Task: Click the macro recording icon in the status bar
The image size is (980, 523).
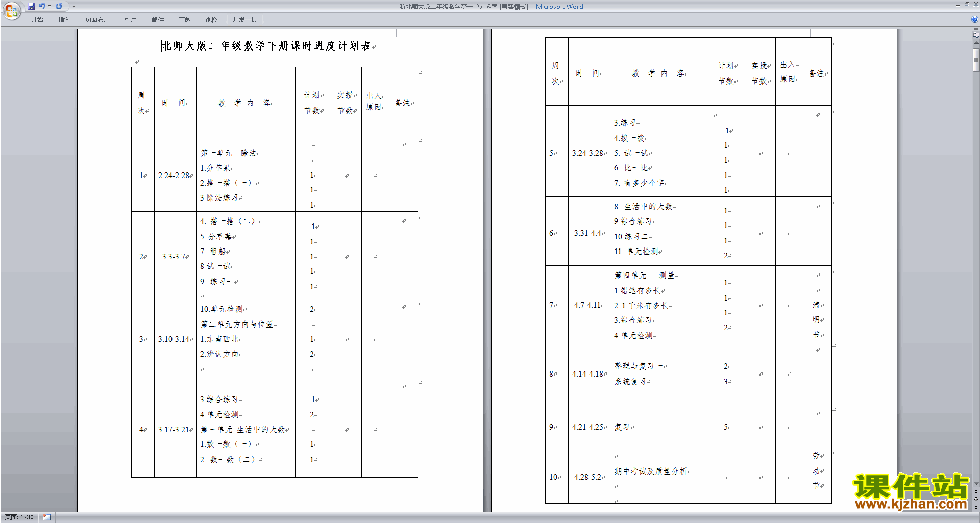Action: 46,517
